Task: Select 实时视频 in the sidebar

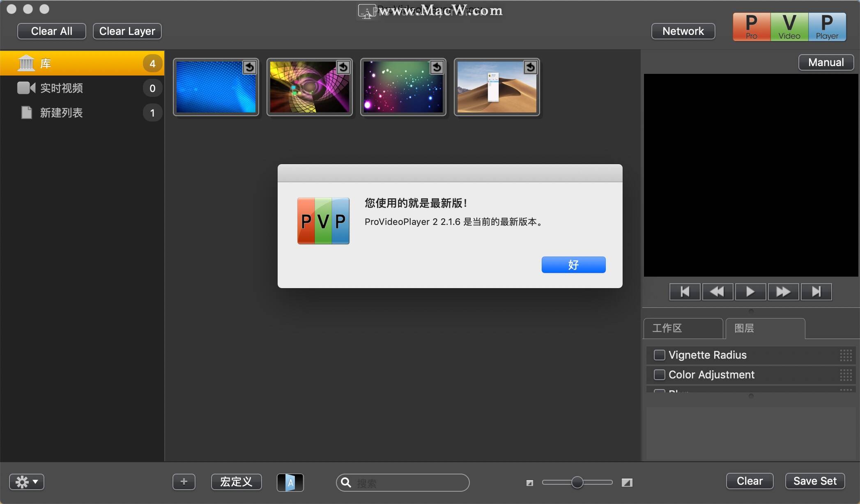Action: point(62,88)
